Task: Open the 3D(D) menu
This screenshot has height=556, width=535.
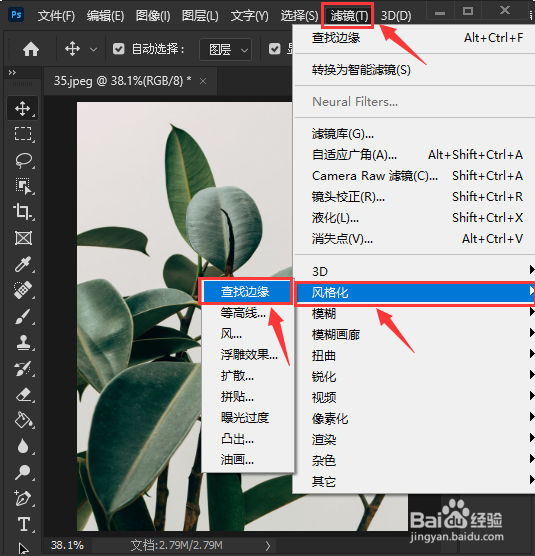Action: pos(396,16)
